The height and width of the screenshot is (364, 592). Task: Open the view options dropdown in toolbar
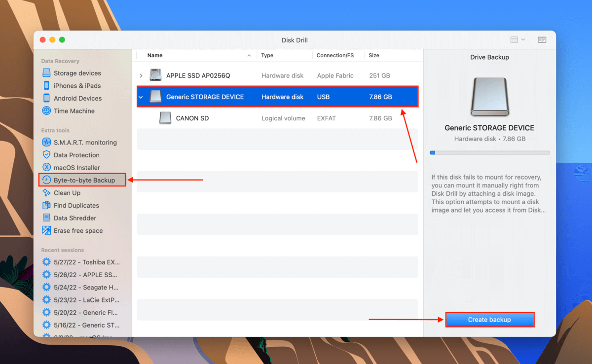pyautogui.click(x=518, y=40)
